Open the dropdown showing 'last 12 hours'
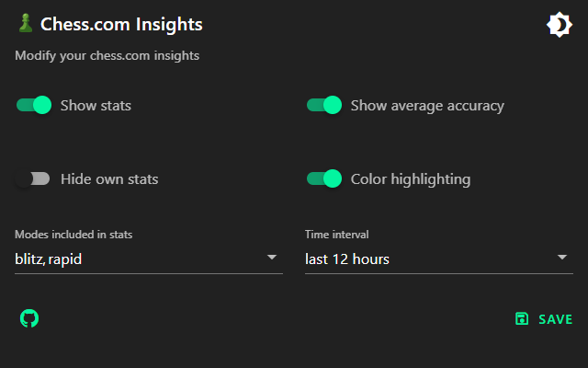The height and width of the screenshot is (368, 588). point(428,259)
